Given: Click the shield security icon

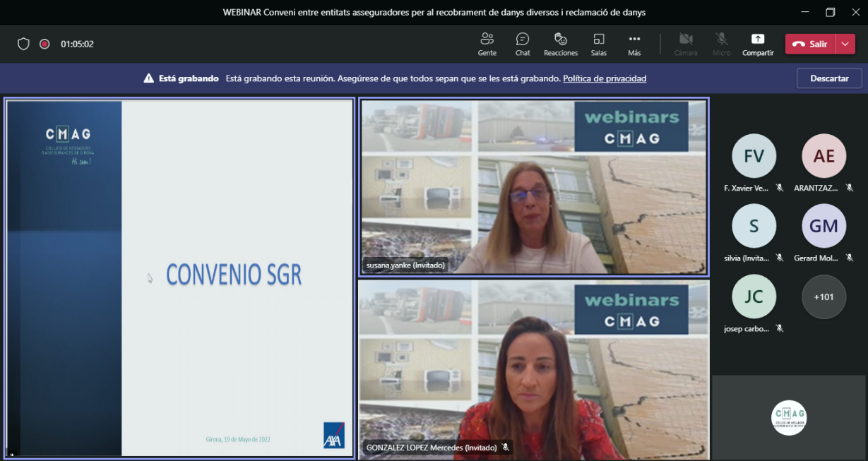Looking at the screenshot, I should (23, 44).
